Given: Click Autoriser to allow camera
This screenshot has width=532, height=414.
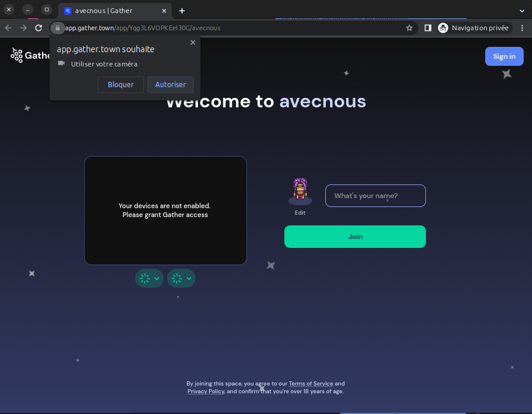Looking at the screenshot, I should click(170, 85).
